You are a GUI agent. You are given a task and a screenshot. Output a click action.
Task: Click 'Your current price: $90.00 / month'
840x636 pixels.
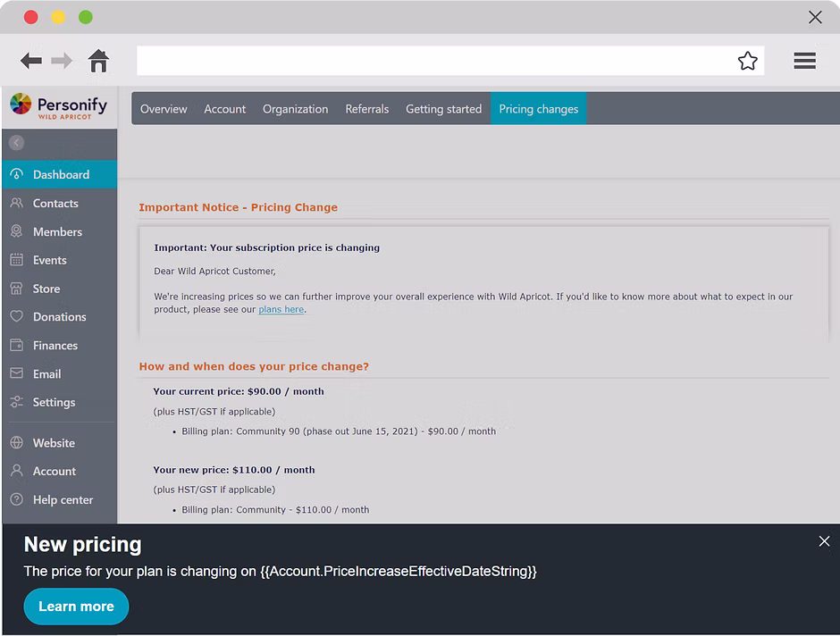tap(239, 391)
